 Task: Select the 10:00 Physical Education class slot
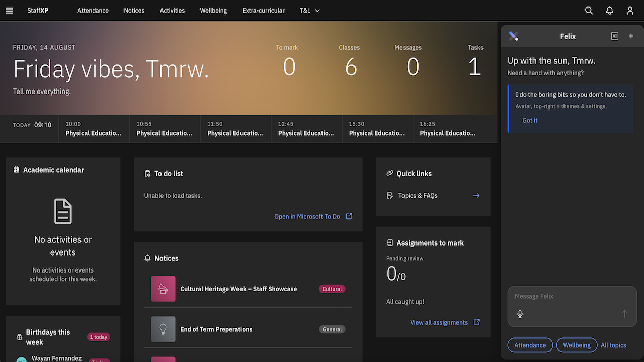(94, 129)
